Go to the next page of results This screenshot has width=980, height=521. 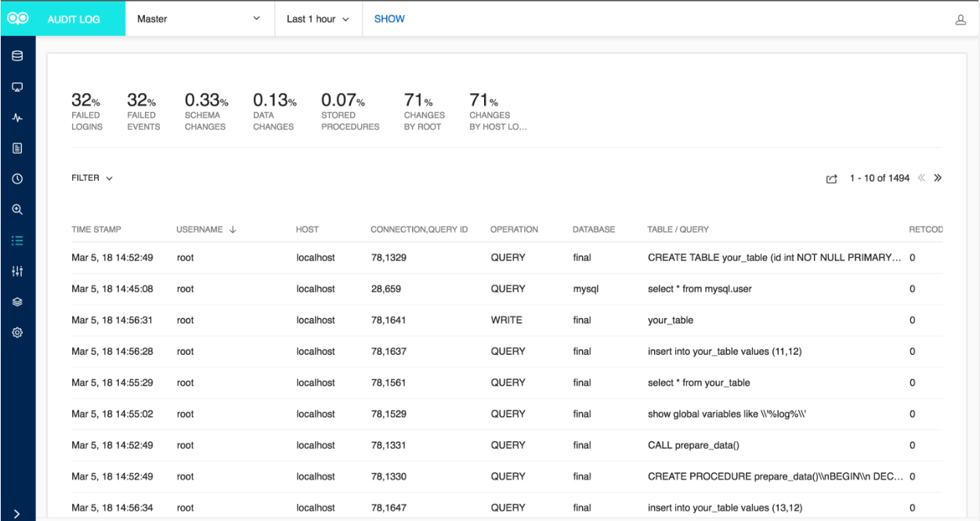coord(937,178)
